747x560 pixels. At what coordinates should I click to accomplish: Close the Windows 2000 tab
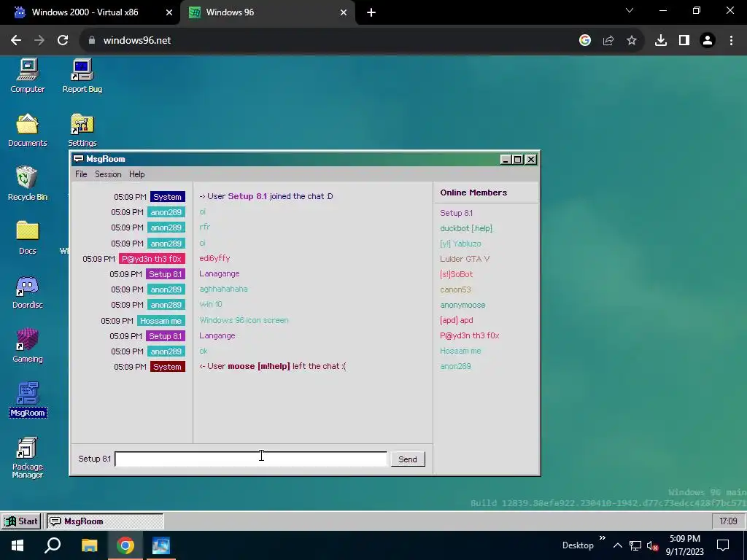[x=169, y=12]
